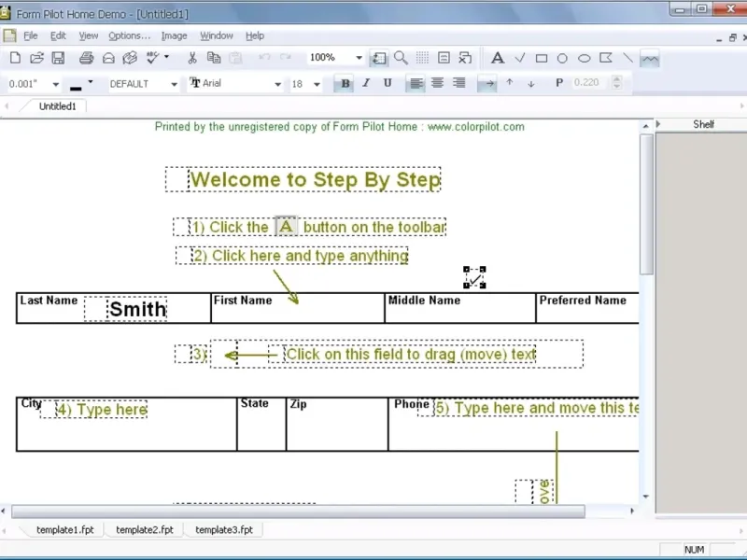Open the spell check dropdown arrow
The height and width of the screenshot is (560, 747).
166,57
